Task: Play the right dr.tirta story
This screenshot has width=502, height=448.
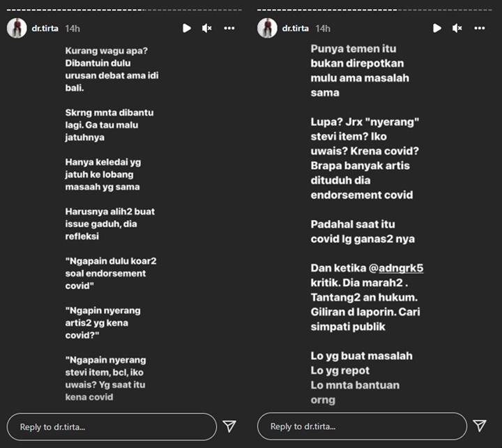Action: (x=437, y=28)
